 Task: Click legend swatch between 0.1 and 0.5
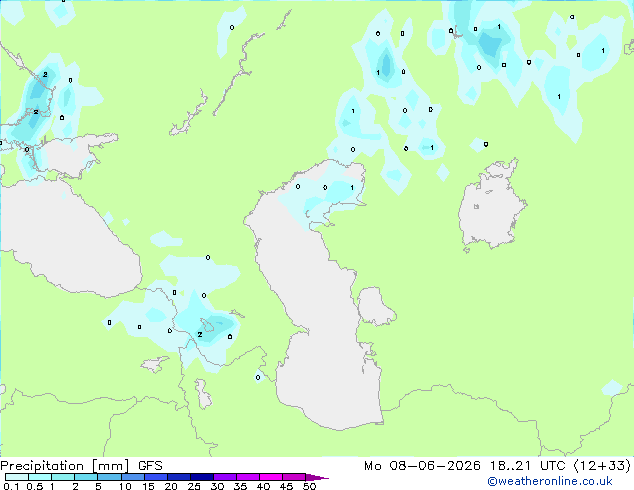(x=17, y=477)
